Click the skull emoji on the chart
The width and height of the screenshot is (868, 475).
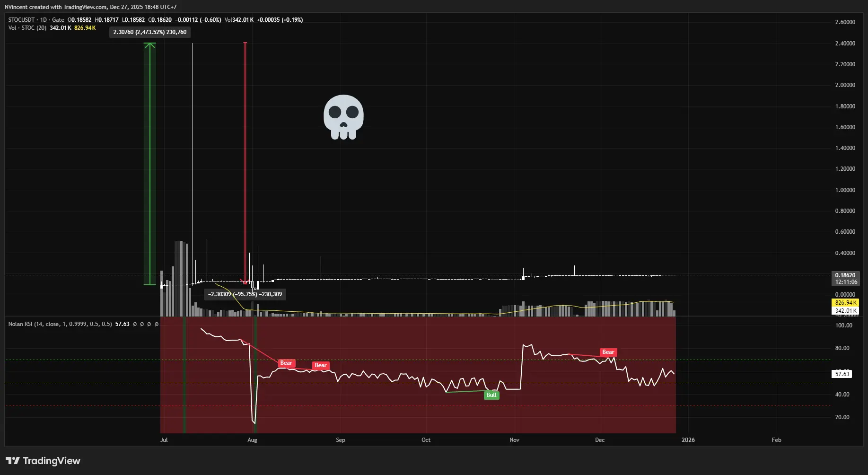[x=344, y=117]
